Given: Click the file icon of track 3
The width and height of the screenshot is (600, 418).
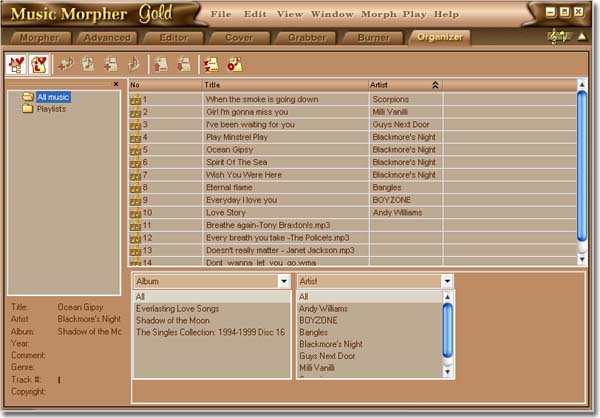Looking at the screenshot, I should coord(135,126).
